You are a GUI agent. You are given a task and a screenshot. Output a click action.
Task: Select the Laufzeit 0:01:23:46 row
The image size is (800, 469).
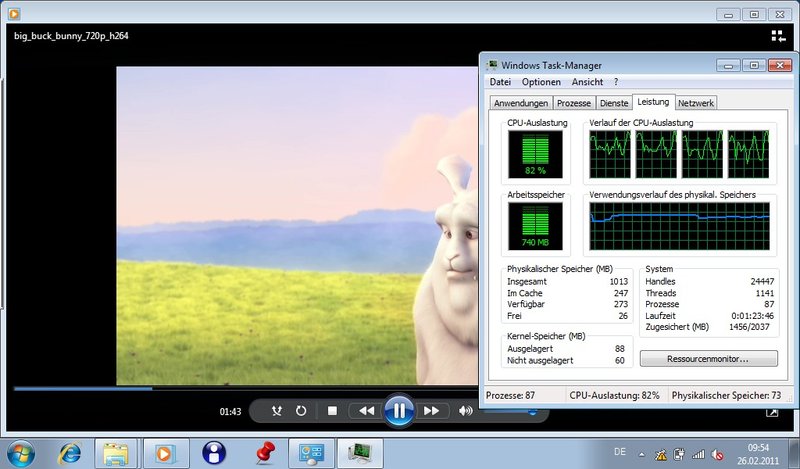point(710,316)
